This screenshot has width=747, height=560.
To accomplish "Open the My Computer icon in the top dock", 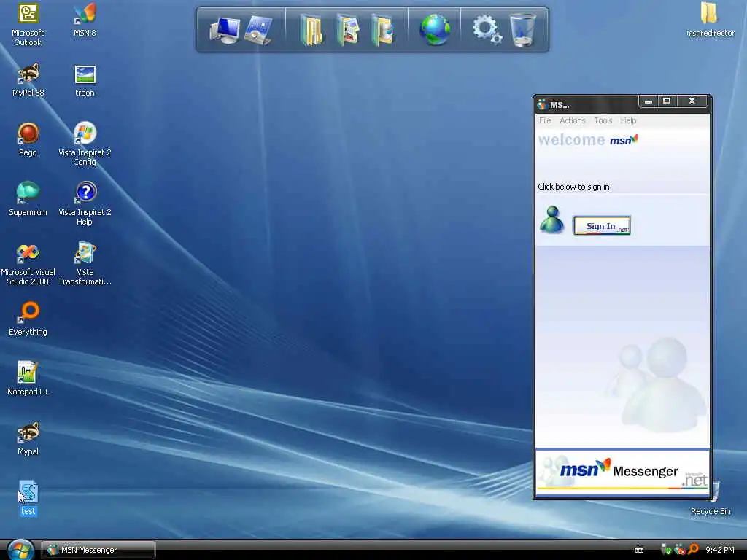I will click(x=225, y=30).
